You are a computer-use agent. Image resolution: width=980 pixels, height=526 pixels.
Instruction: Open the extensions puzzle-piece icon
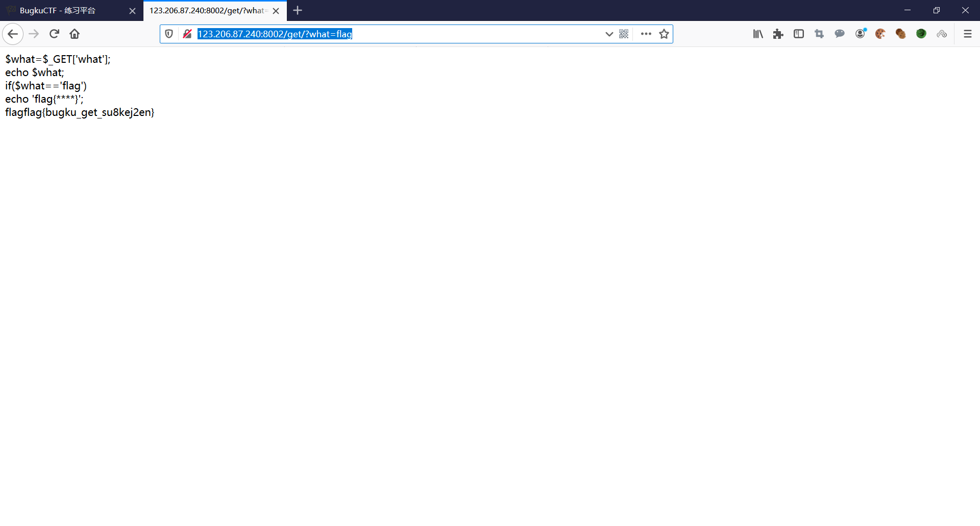point(778,34)
